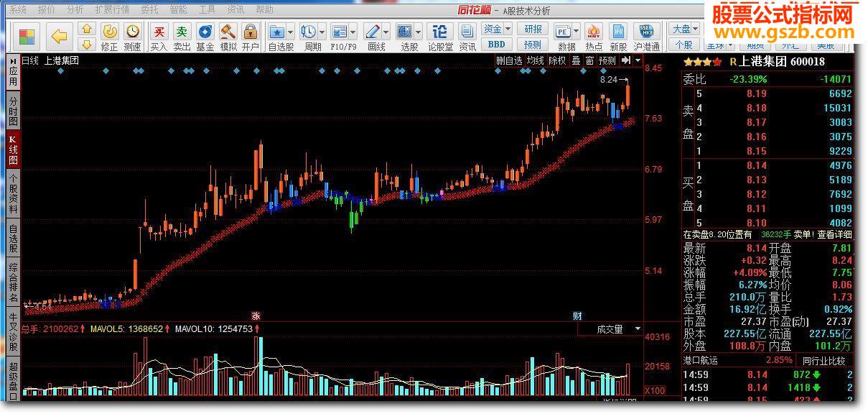
Task: Switch to the 分时图 side tab
Action: pyautogui.click(x=13, y=111)
